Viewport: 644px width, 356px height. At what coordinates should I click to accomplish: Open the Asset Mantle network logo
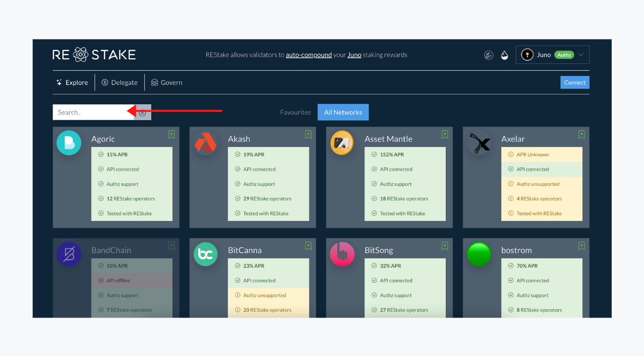click(x=342, y=143)
